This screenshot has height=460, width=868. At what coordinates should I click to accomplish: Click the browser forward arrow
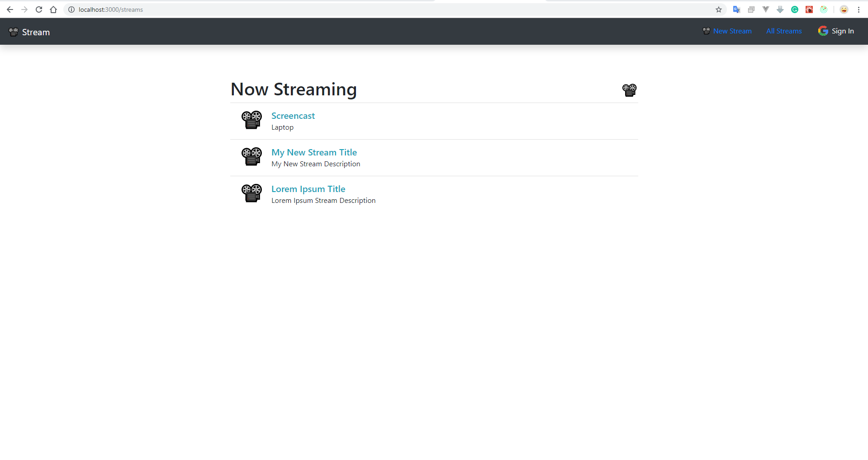(x=24, y=9)
